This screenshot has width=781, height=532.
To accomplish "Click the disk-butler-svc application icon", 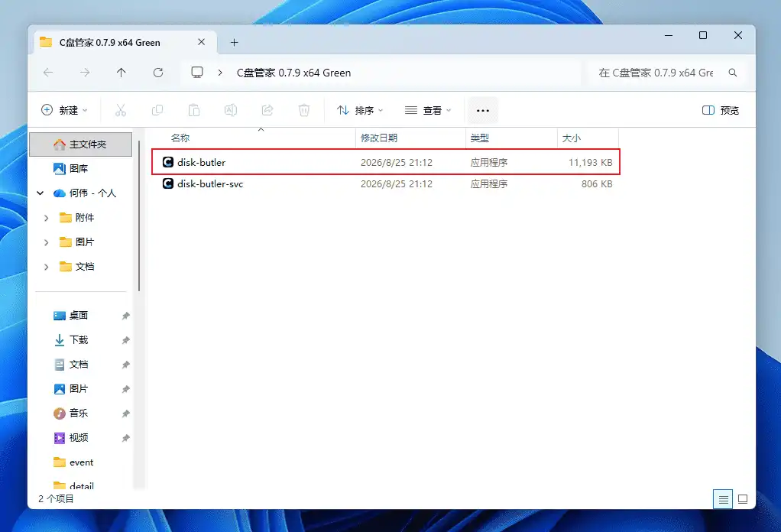I will coord(168,183).
